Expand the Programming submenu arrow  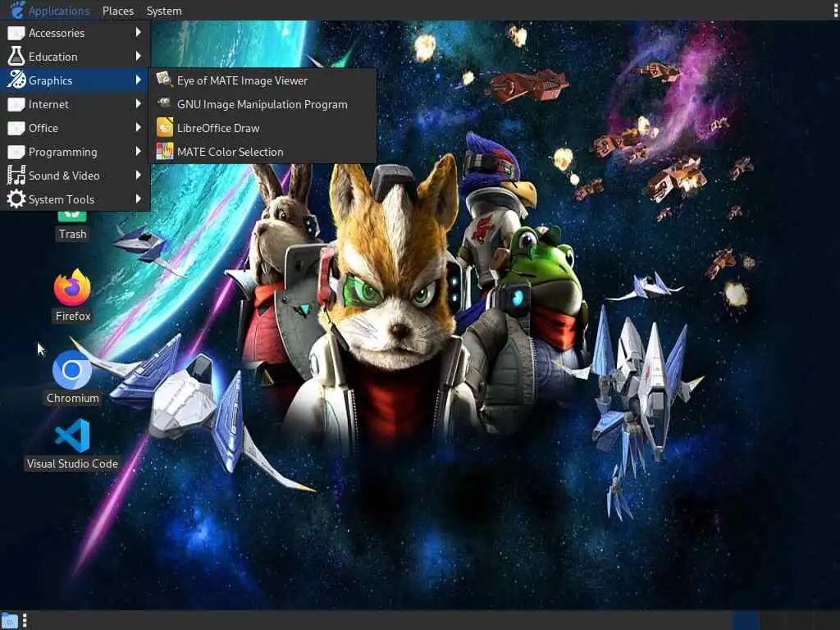click(138, 151)
